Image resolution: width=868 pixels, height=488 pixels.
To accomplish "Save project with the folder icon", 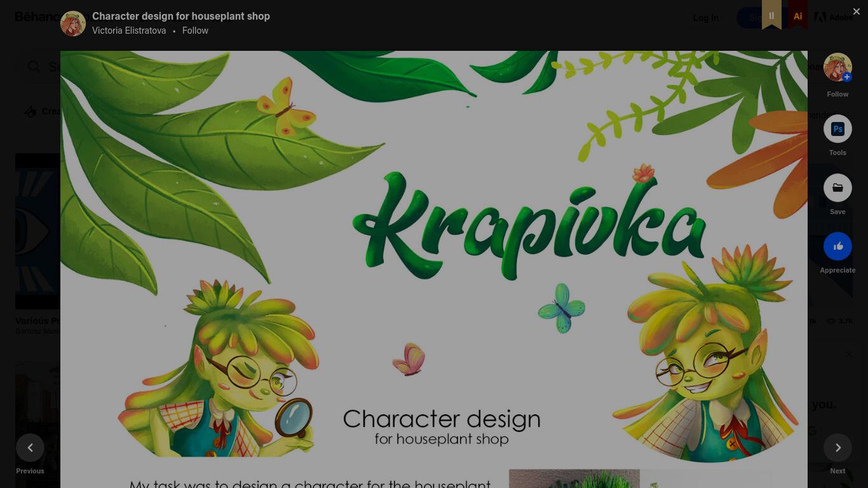I will (837, 187).
